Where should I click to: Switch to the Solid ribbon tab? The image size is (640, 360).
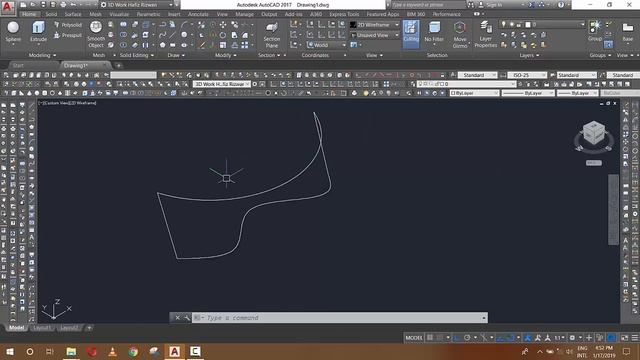pos(51,14)
